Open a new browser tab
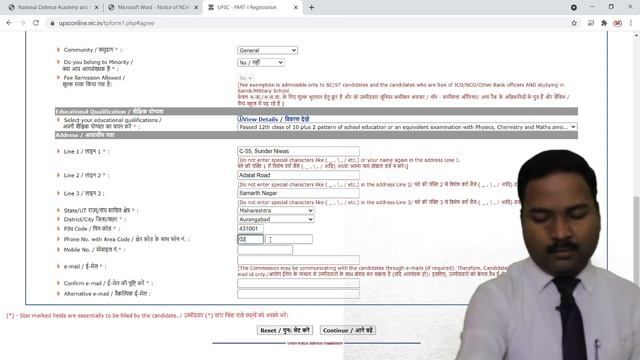 pos(311,7)
